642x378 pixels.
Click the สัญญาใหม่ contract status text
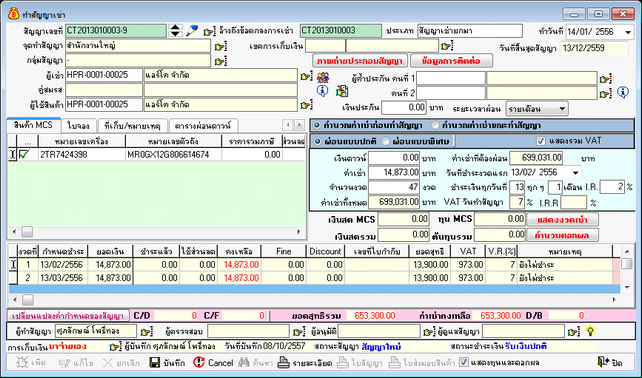[381, 346]
